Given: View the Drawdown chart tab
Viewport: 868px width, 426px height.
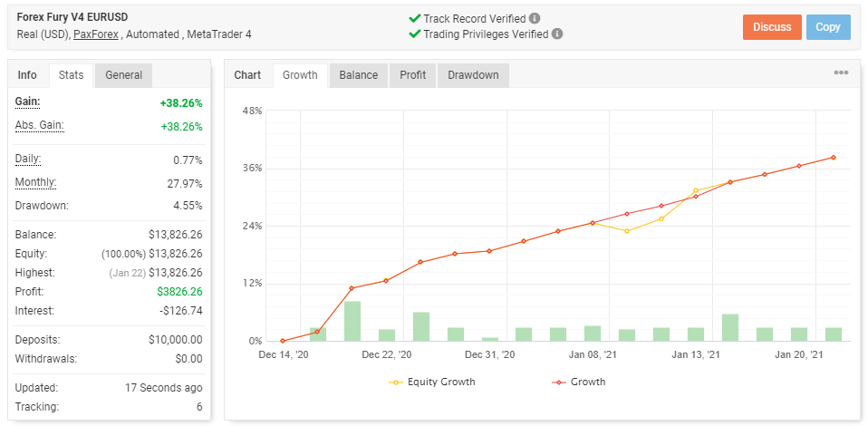Looking at the screenshot, I should 473,75.
